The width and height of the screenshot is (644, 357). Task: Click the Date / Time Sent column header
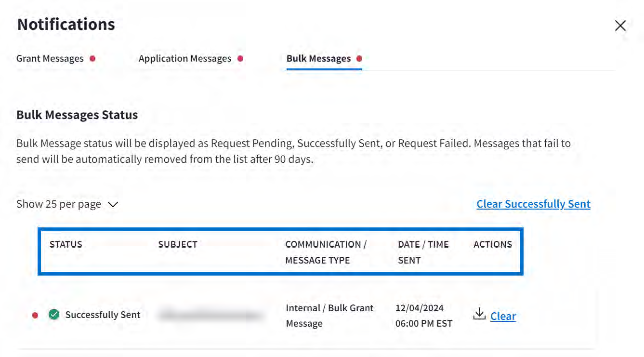423,252
